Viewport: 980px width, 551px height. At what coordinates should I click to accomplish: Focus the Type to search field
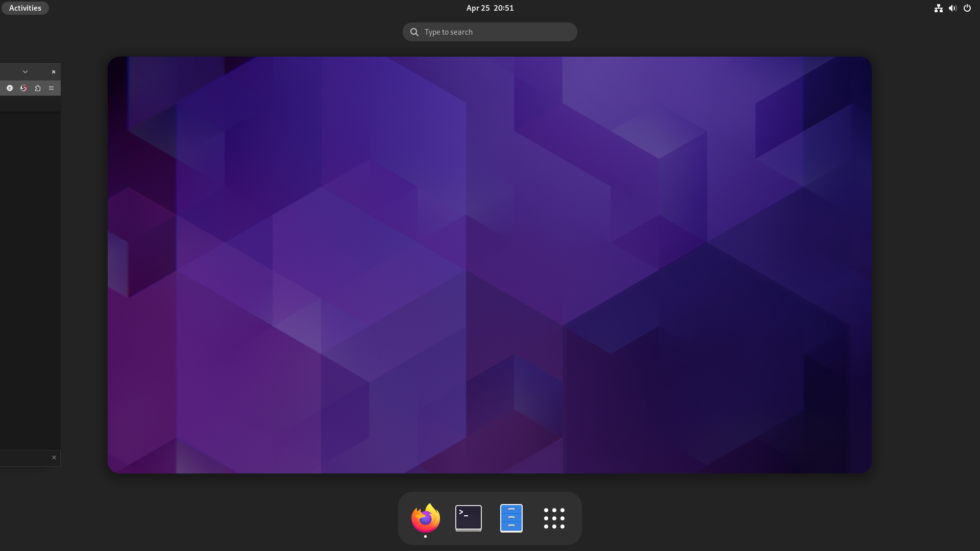(498, 32)
